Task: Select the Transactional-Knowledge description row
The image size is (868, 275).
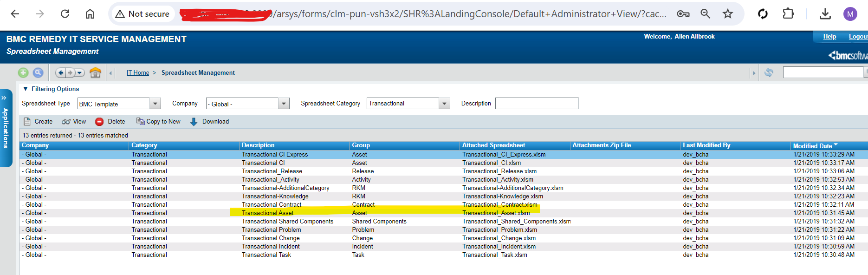Action: (x=444, y=196)
